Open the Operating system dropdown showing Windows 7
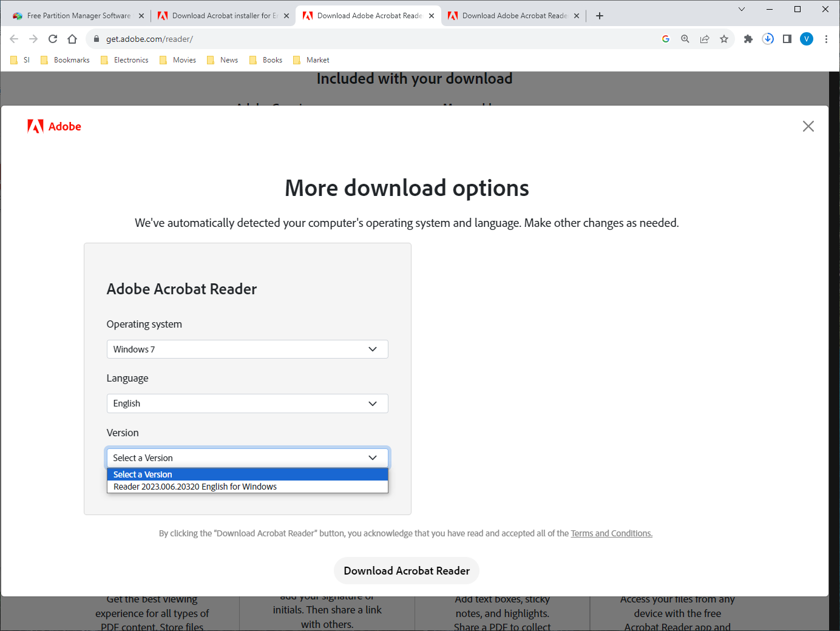840x631 pixels. (x=247, y=349)
